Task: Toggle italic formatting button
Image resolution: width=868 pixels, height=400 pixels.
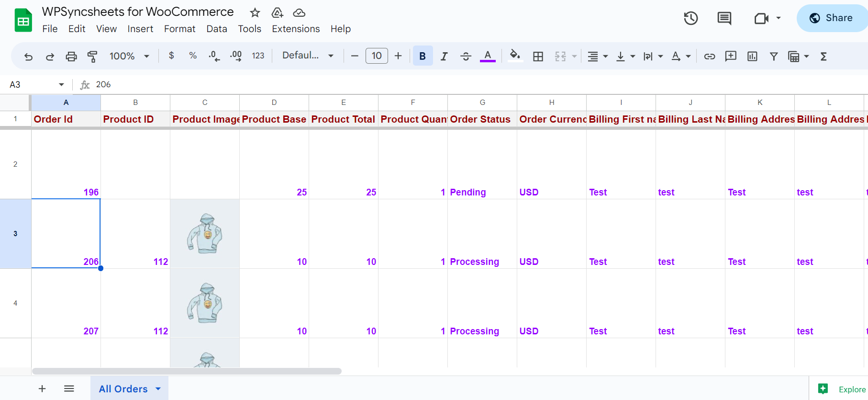Action: 444,57
